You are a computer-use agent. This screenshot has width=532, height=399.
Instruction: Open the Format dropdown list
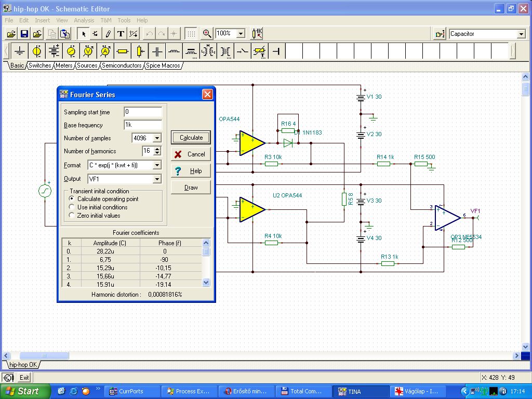[157, 165]
